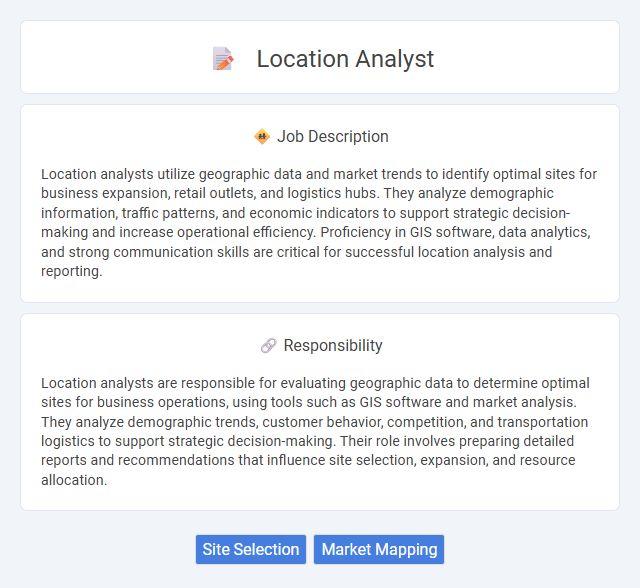Image resolution: width=640 pixels, height=588 pixels.
Task: Click the Responsibility heading
Action: click(x=333, y=345)
